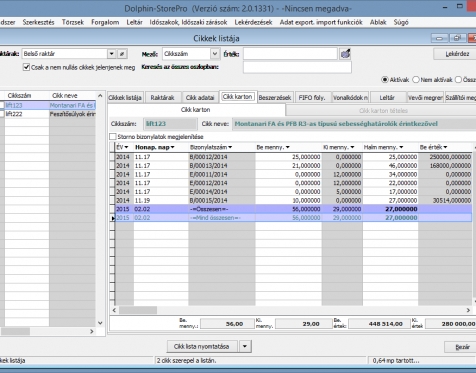The width and height of the screenshot is (476, 373).
Task: Click into the Érték input field
Action: pos(290,54)
